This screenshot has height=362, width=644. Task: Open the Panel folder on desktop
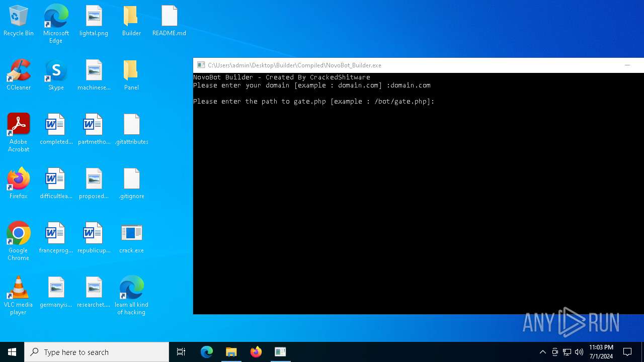pyautogui.click(x=131, y=75)
